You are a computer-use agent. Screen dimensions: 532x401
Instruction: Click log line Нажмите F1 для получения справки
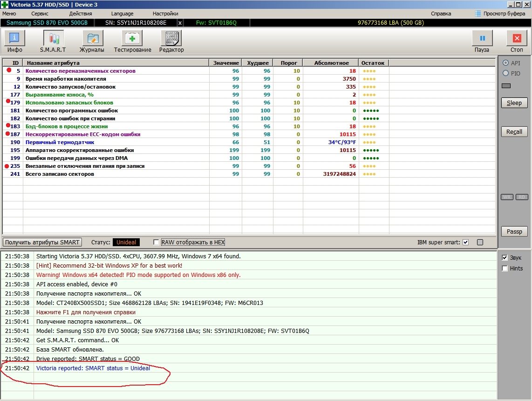(x=86, y=312)
